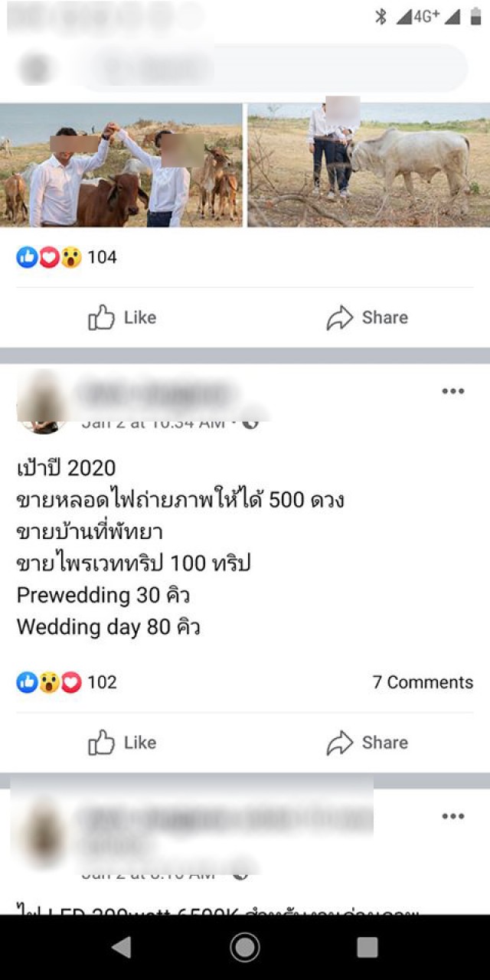Tap the Android home circle button
Viewport: 490px width, 980px height.
[x=245, y=947]
